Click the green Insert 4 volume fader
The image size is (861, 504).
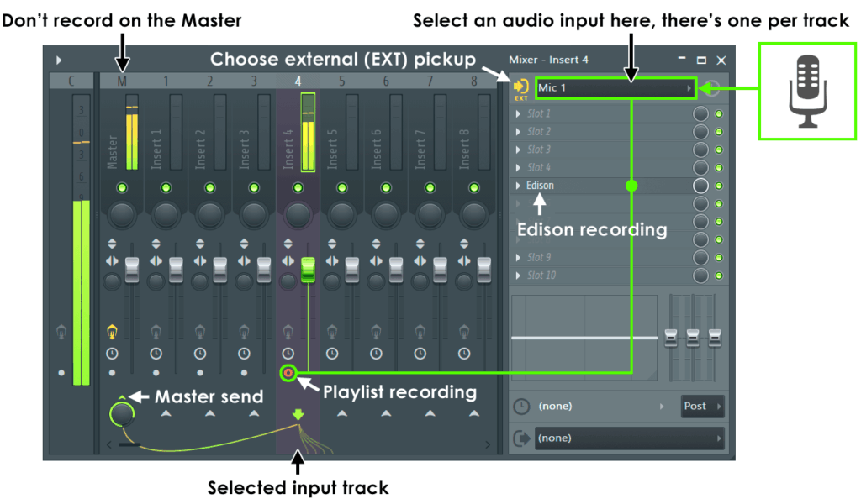point(308,270)
